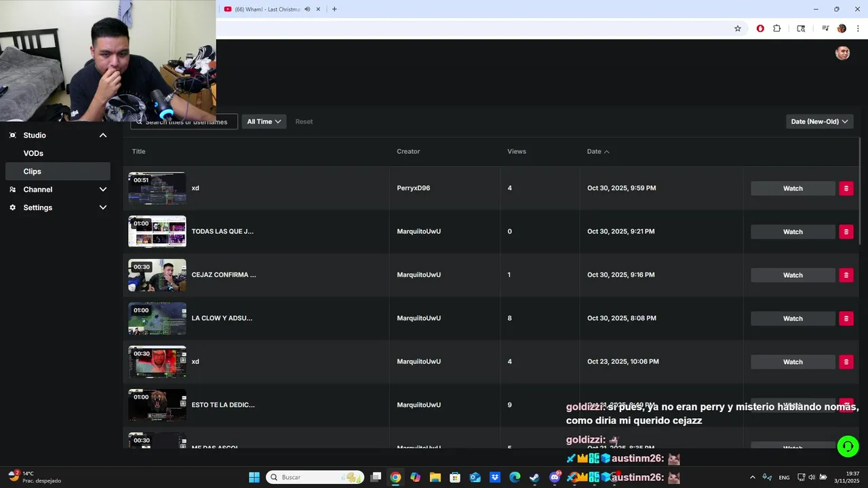Expand the Channel section

tap(103, 189)
